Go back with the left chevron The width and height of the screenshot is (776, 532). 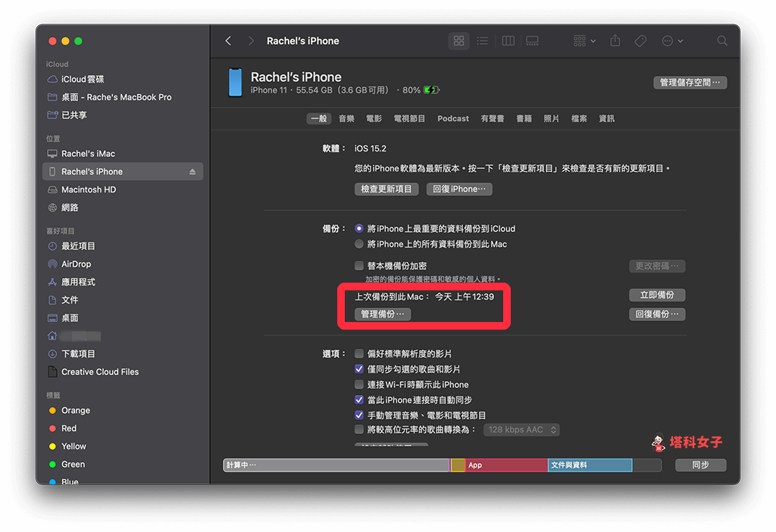click(x=228, y=41)
